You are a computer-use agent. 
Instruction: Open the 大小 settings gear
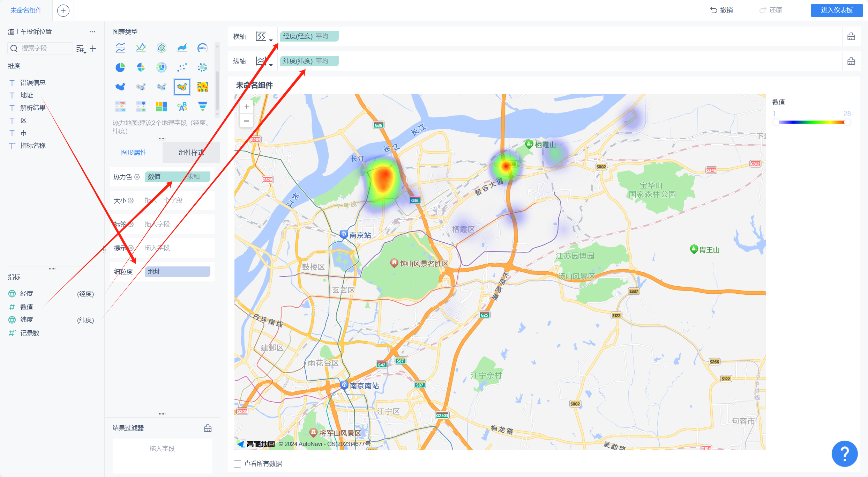click(x=131, y=200)
